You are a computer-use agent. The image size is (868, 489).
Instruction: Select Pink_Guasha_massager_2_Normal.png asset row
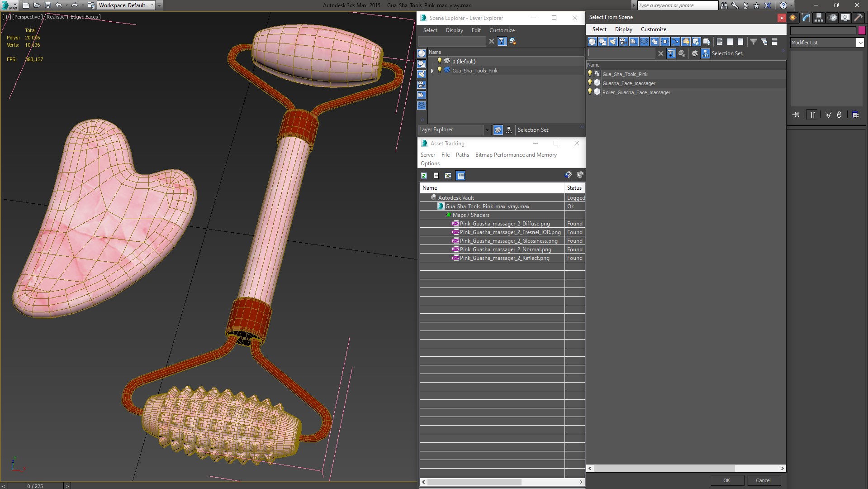tap(502, 249)
